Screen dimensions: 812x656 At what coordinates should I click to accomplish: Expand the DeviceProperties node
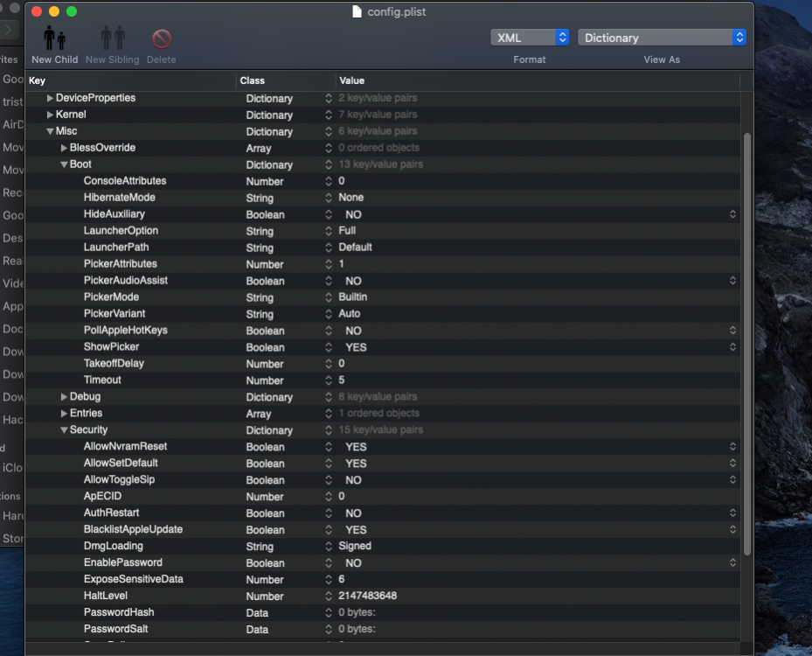click(x=50, y=98)
